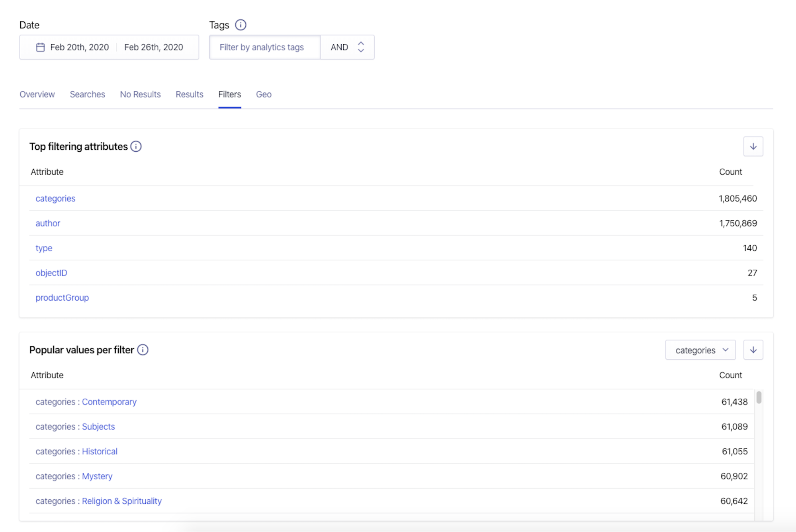
Task: Click the 140 count for type
Action: [x=750, y=248]
